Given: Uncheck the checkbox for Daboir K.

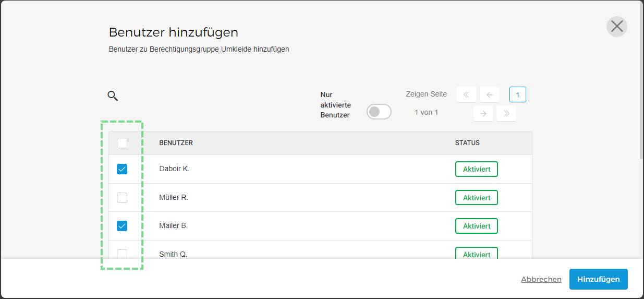Looking at the screenshot, I should click(122, 169).
